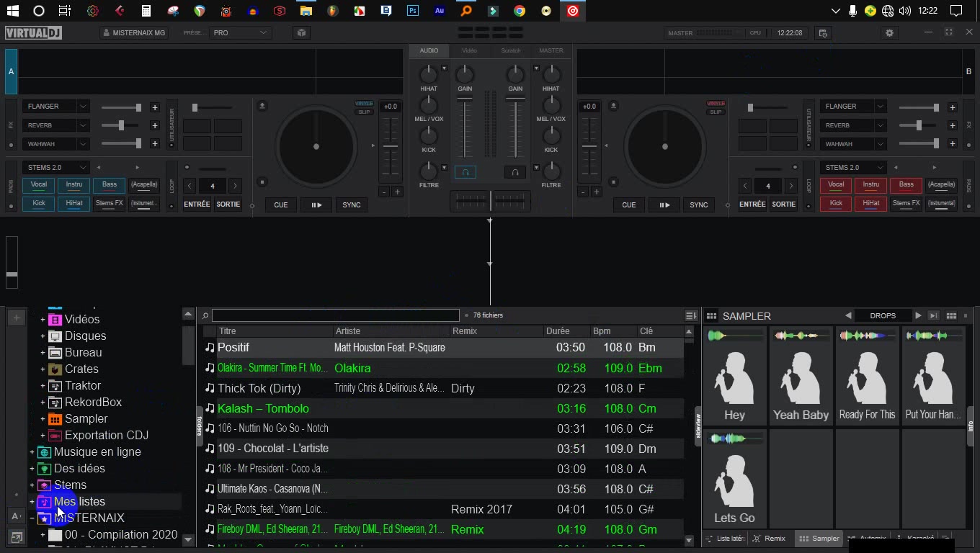The height and width of the screenshot is (553, 980).
Task: Switch to the AUDIO mixer tab
Action: 429,50
